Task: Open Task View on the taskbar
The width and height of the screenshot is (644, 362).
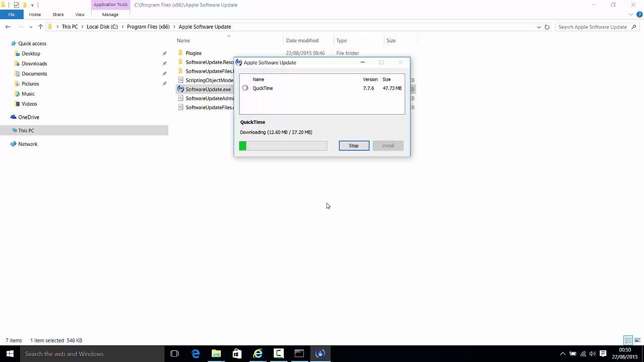Action: pos(175,353)
